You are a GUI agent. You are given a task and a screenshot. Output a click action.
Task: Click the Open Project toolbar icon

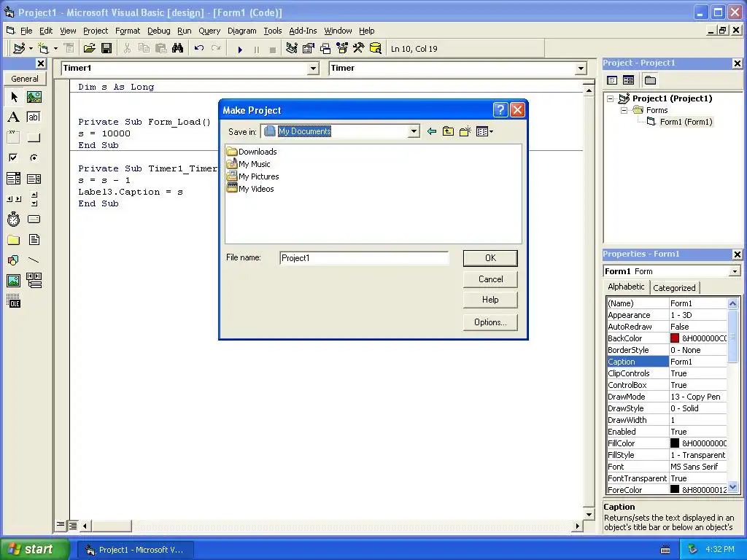coord(89,49)
